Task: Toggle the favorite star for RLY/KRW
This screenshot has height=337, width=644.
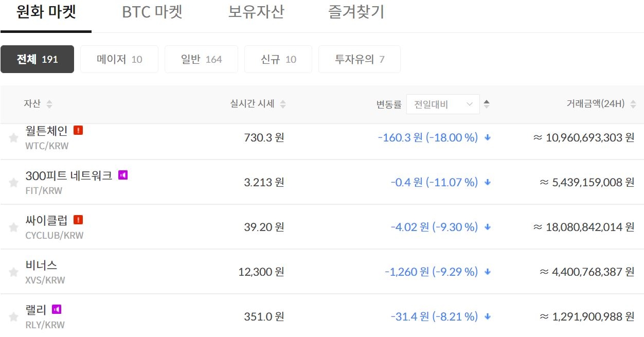Action: tap(13, 317)
